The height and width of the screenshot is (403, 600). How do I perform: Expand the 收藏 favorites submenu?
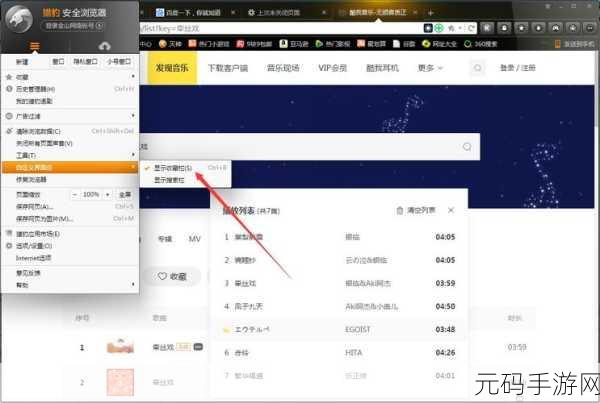[70, 77]
